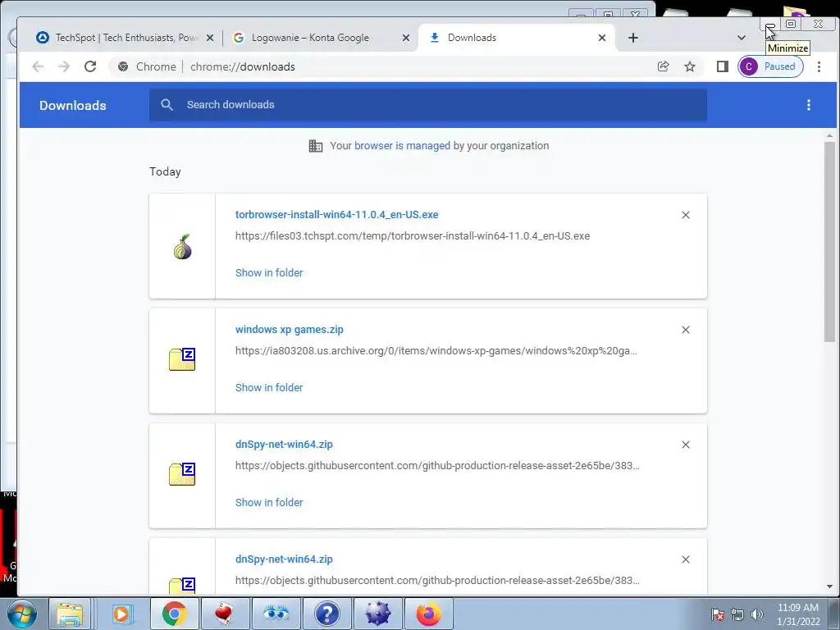Click the magnifier icon in Search downloads
840x630 pixels.
[167, 104]
